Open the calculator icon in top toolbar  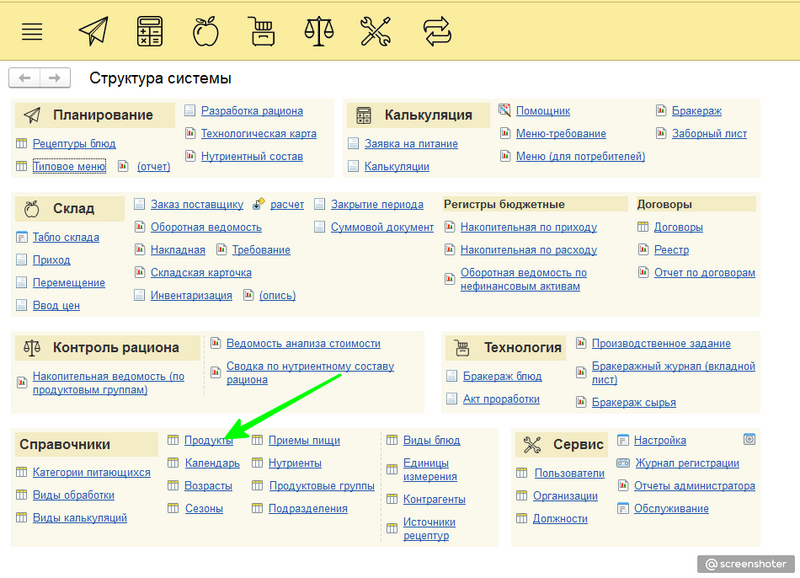(150, 31)
